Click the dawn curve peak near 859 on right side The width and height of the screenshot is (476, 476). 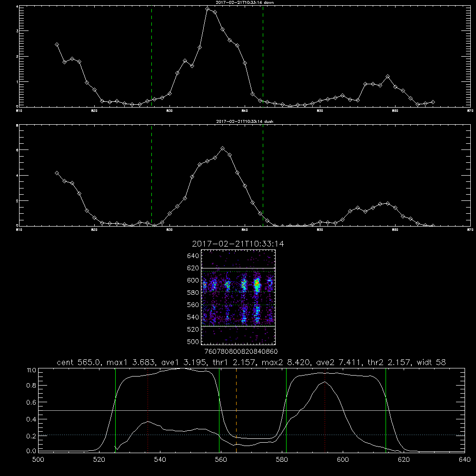[x=387, y=77]
